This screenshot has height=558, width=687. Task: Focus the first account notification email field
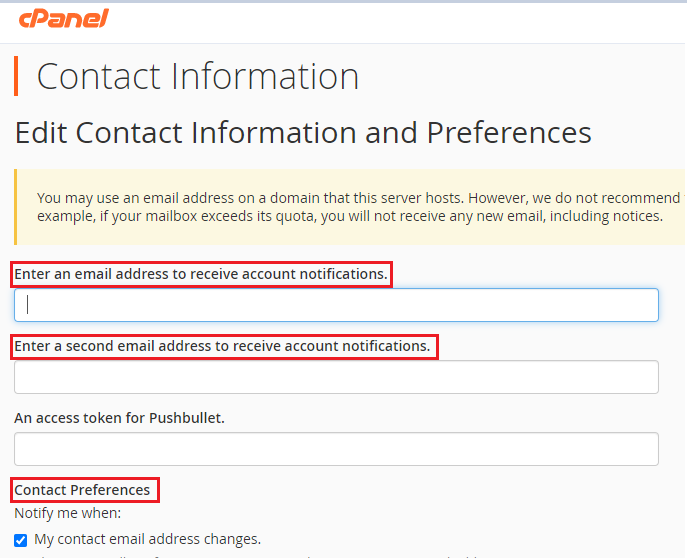point(336,305)
